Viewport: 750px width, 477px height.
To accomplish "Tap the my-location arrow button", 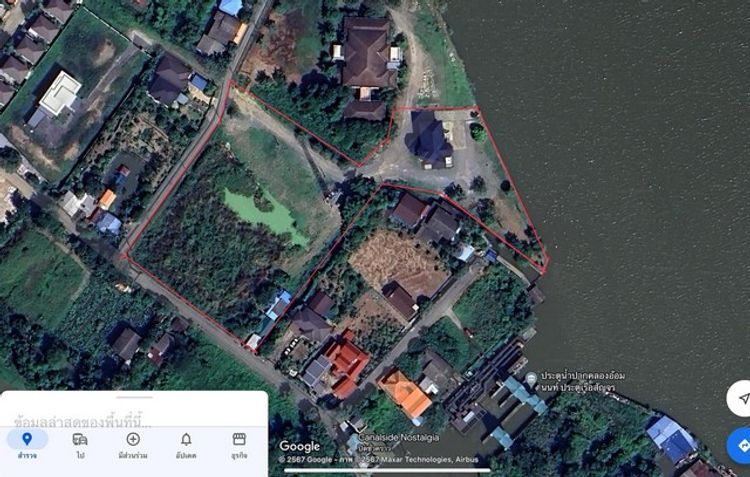I will [741, 399].
